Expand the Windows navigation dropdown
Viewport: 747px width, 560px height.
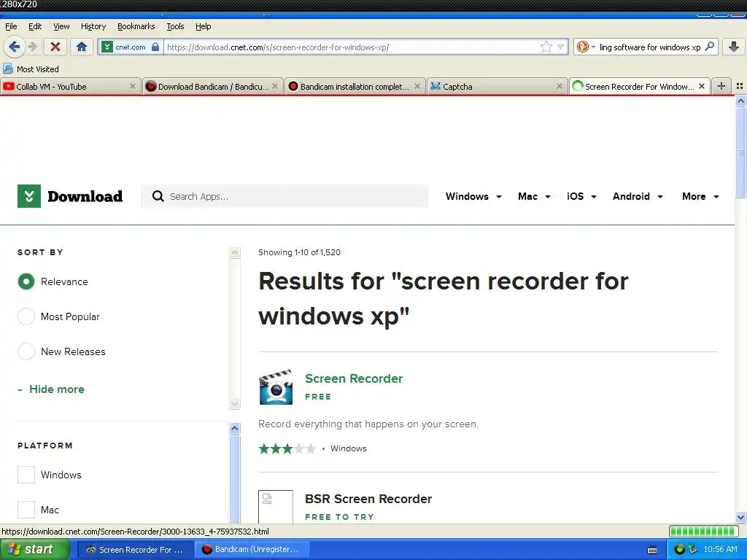[x=473, y=196]
